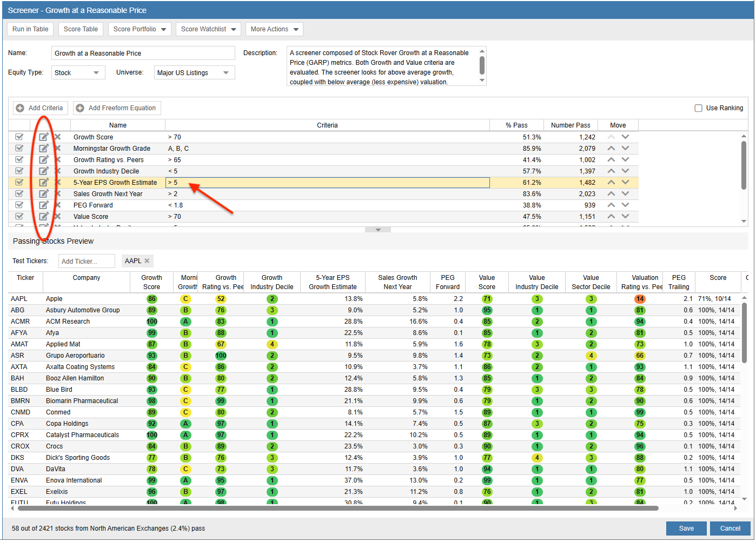Delete the Morningstar Growth Grade criterion
Viewport: 756px width, 542px height.
57,149
